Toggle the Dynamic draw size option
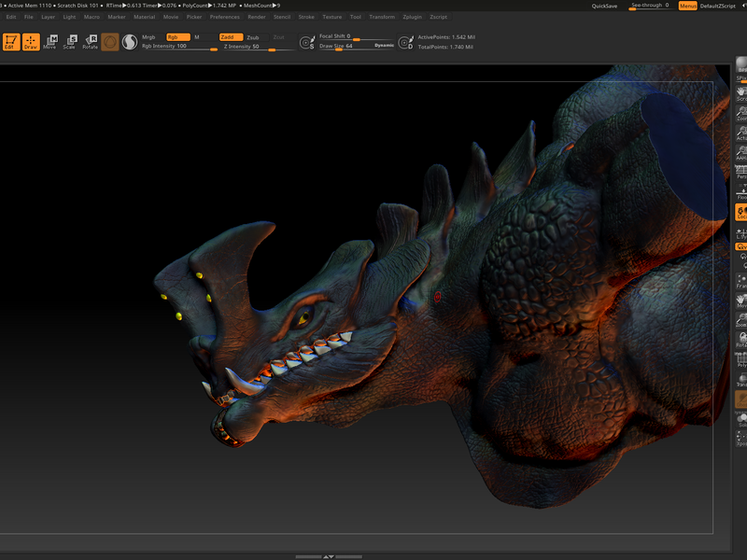 pyautogui.click(x=384, y=45)
